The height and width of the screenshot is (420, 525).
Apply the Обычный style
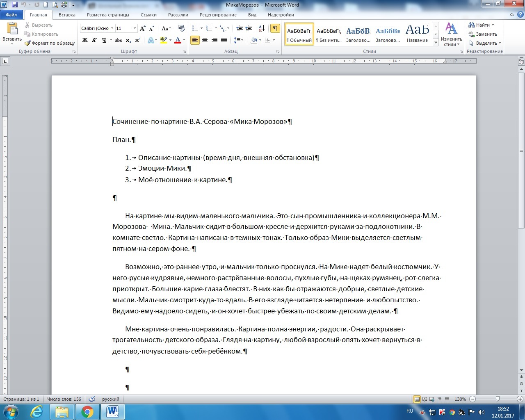299,34
